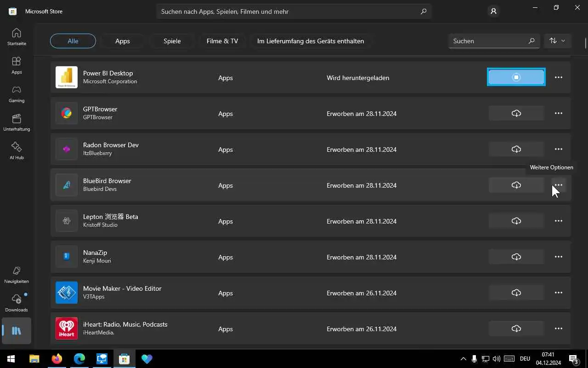The image size is (588, 368).
Task: Select the Apps filter tab
Action: 123,41
